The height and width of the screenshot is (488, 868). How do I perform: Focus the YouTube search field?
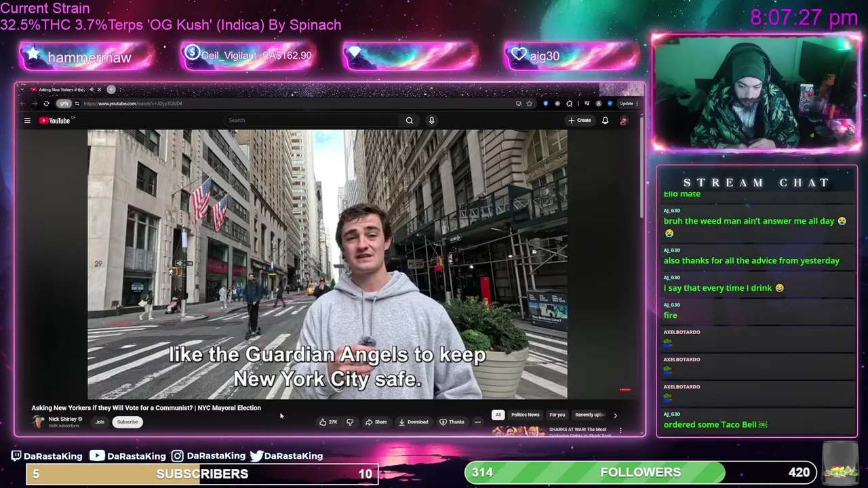(x=312, y=121)
